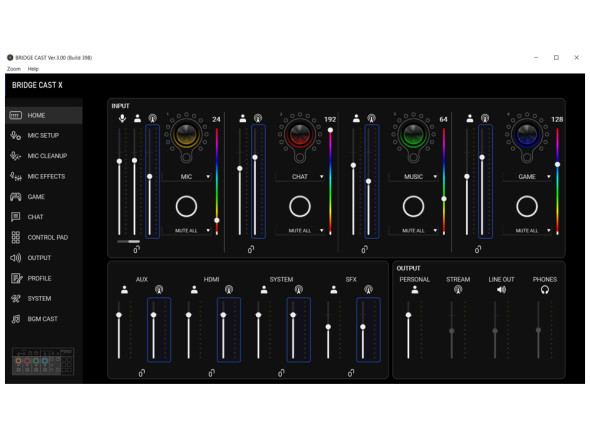Viewport: 590px width, 434px height.
Task: Click the PHONES headphone icon
Action: click(544, 289)
